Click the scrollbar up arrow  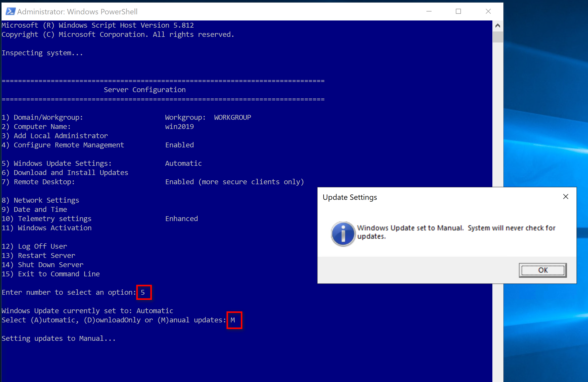497,26
